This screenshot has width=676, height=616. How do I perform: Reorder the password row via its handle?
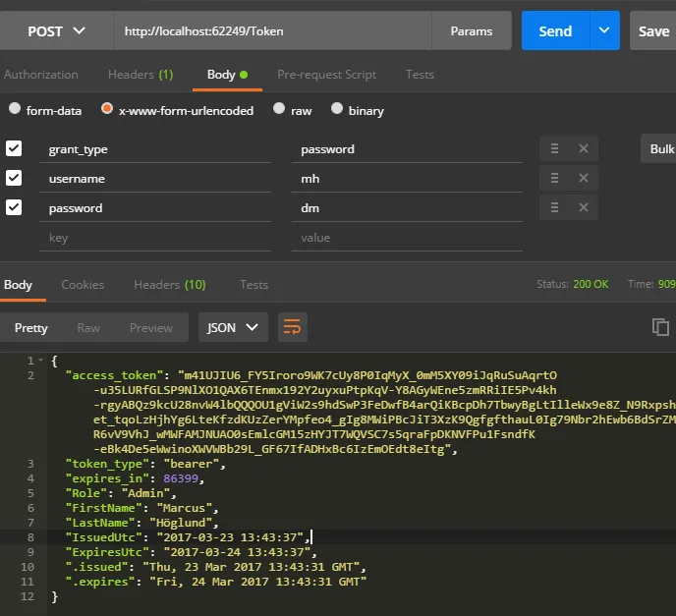(554, 207)
